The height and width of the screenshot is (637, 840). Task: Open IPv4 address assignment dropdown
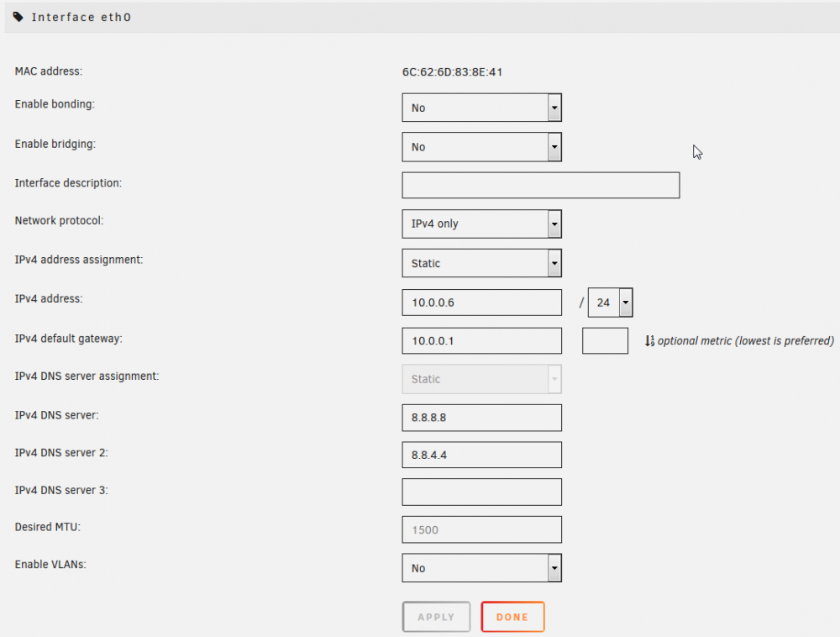[x=481, y=263]
